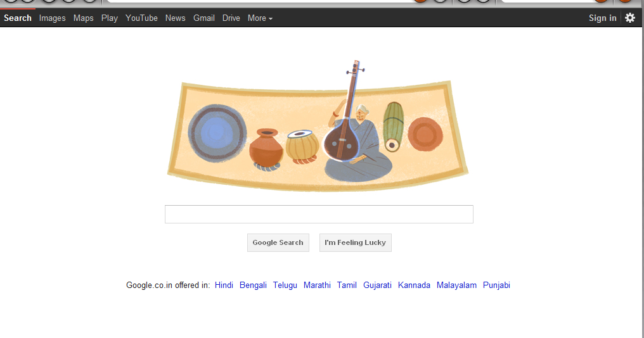The height and width of the screenshot is (338, 644).
Task: Switch Google language to Hindi
Action: coord(224,285)
